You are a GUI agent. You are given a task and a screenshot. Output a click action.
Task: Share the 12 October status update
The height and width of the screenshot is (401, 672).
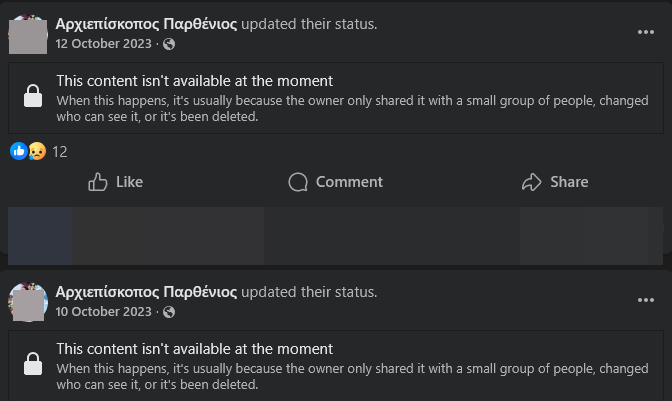(x=555, y=182)
